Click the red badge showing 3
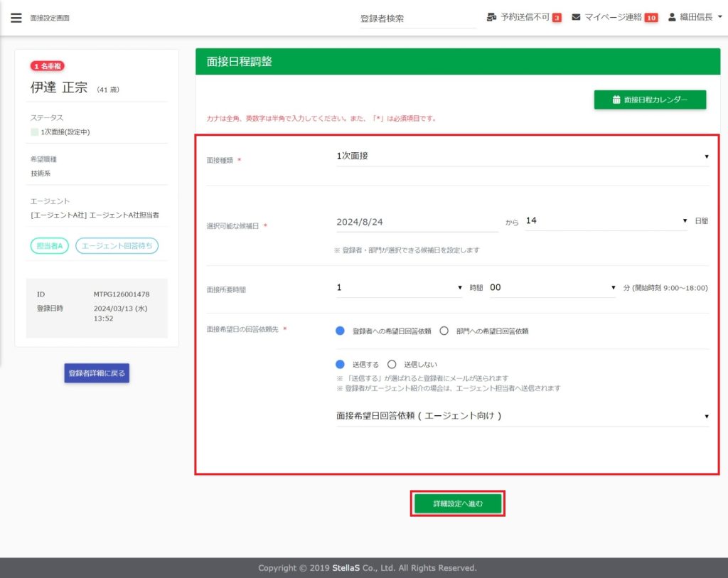Viewport: 728px width, 578px height. point(557,18)
